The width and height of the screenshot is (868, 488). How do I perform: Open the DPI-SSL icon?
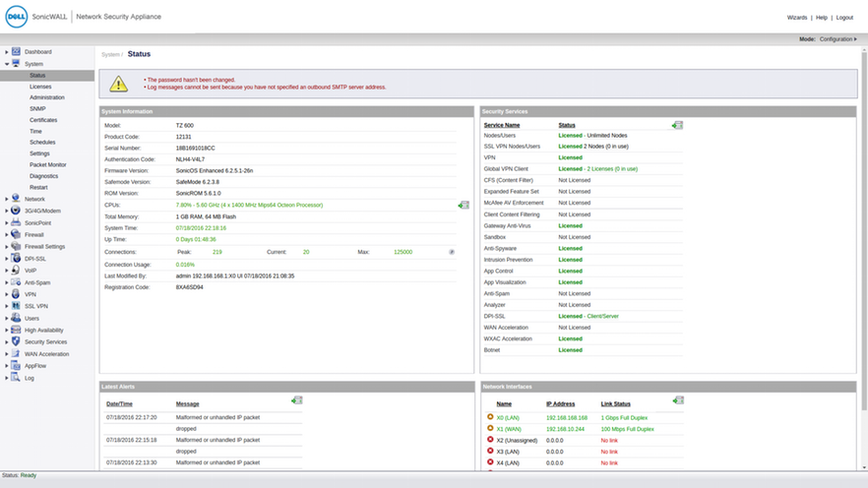[x=16, y=259]
